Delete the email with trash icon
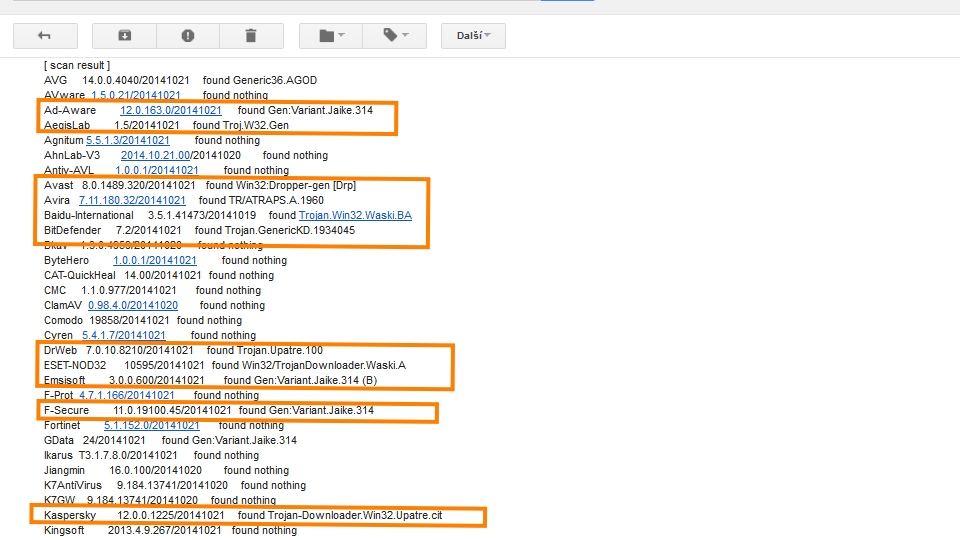Screen dimensions: 960x540 250,36
